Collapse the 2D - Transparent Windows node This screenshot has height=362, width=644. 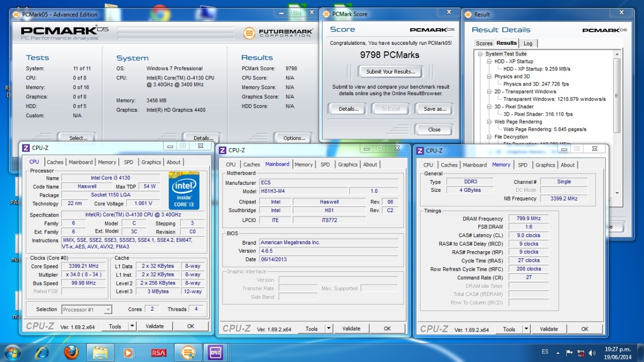point(489,92)
